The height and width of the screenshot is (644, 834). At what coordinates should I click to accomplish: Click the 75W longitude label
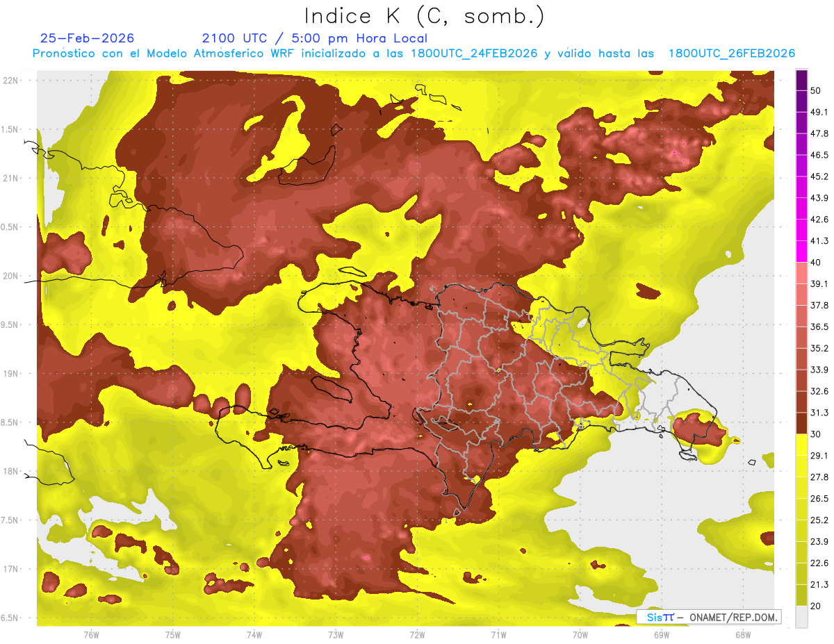tap(173, 635)
